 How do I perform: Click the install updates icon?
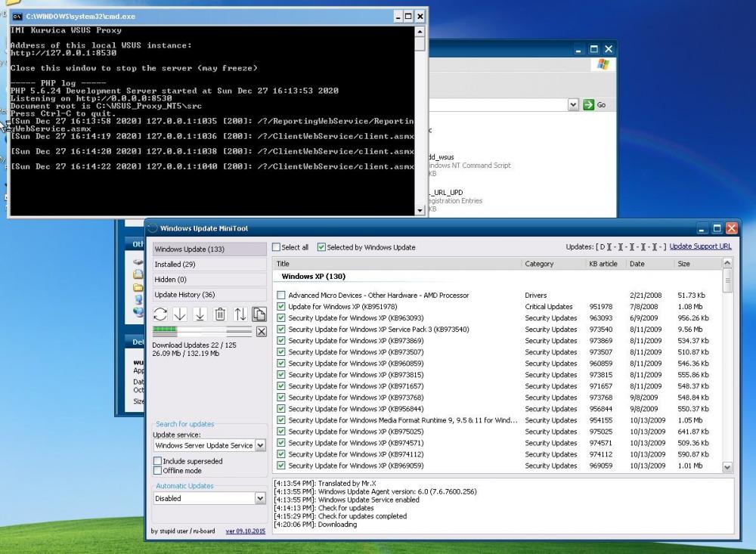[x=200, y=314]
